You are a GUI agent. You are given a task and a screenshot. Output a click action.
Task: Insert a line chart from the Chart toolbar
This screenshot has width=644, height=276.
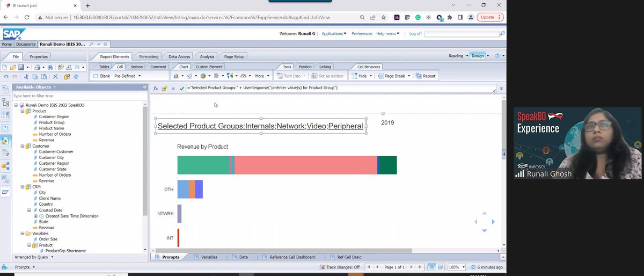tap(189, 76)
